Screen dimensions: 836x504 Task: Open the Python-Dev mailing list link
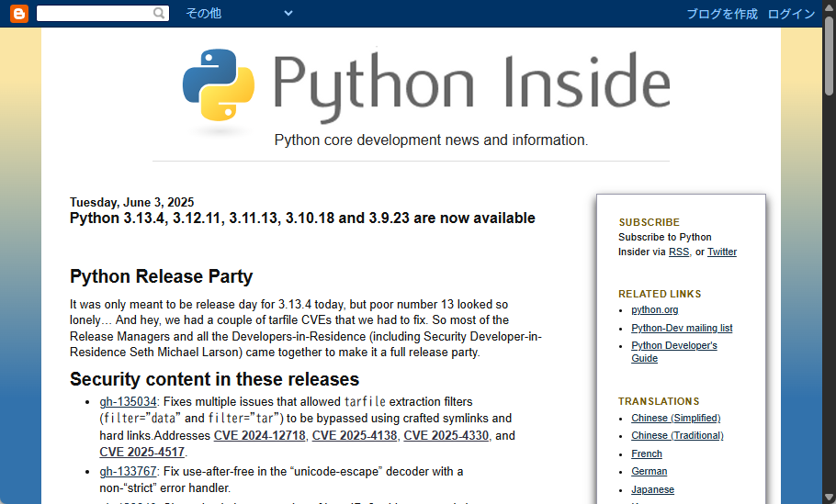pyautogui.click(x=682, y=328)
